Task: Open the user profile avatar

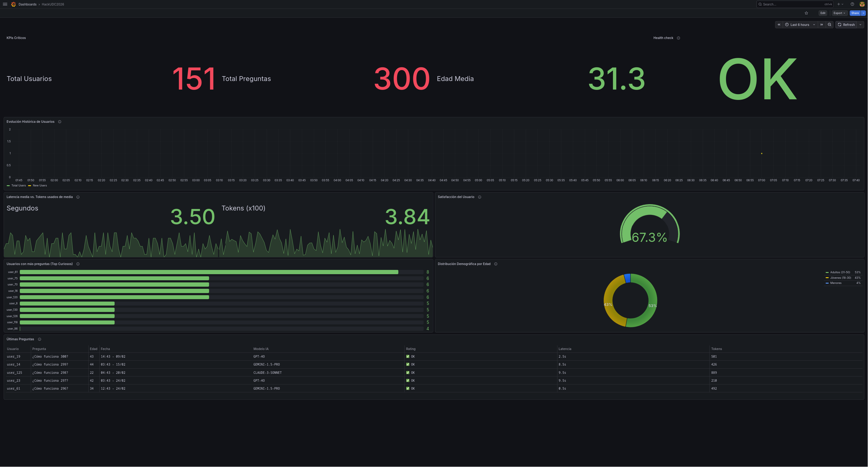Action: tap(862, 4)
